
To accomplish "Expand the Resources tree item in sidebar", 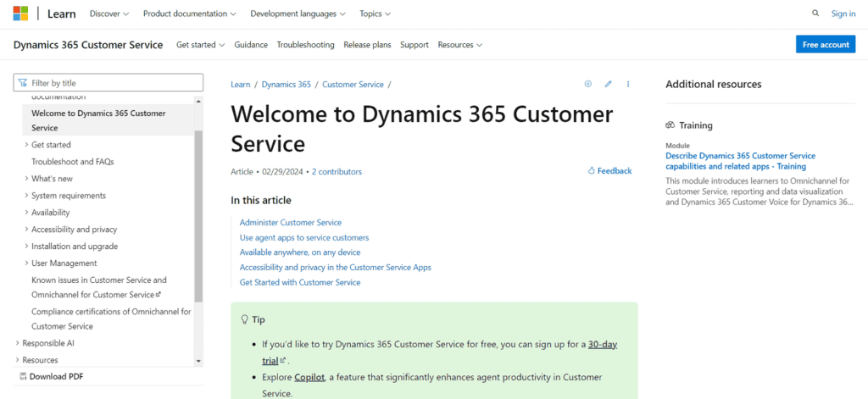I will pos(18,360).
